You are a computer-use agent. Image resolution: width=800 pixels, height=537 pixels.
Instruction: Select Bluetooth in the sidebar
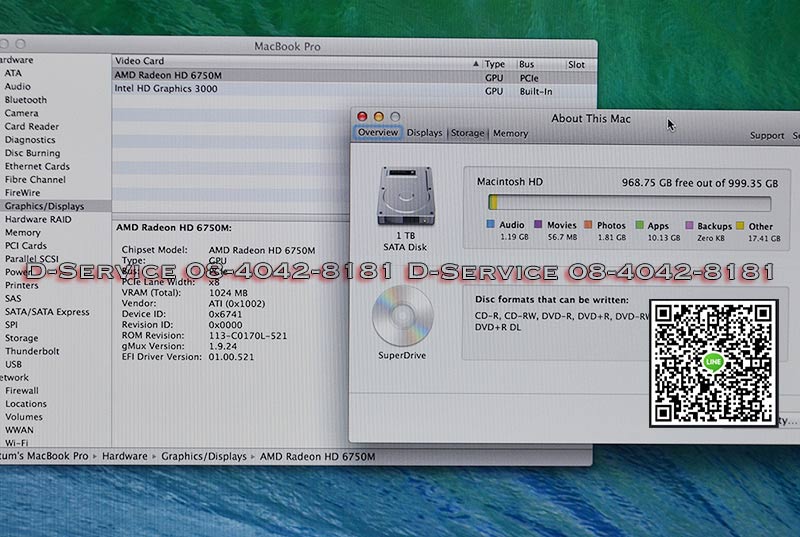tap(26, 99)
